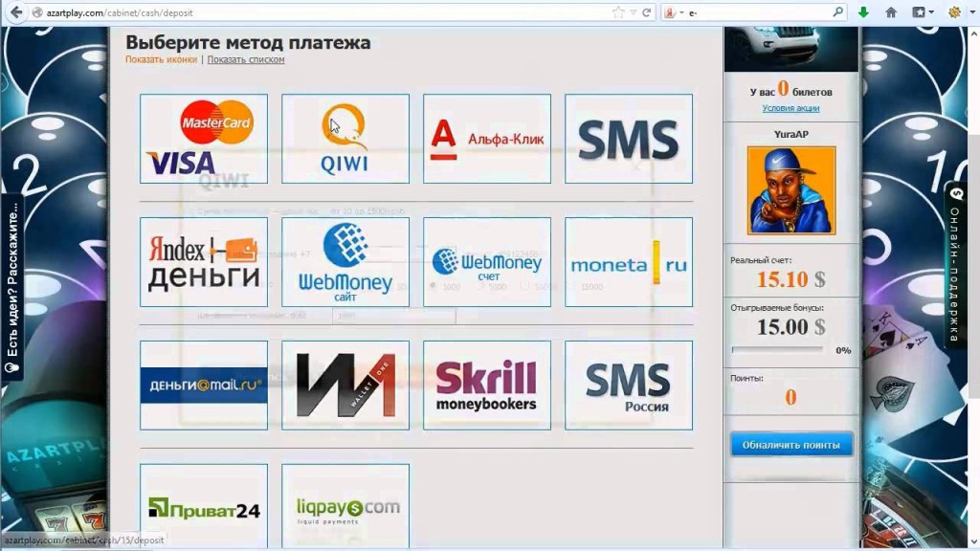
Task: Select the moneta.ru payment method
Action: pyautogui.click(x=628, y=261)
